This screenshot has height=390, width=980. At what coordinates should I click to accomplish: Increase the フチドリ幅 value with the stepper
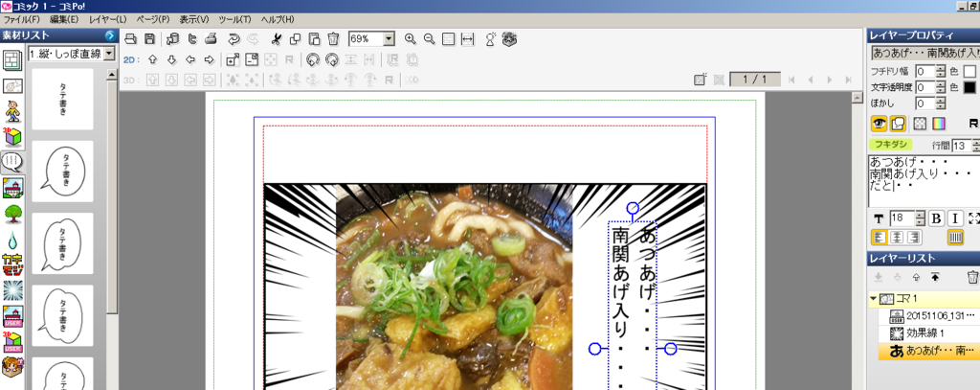[941, 68]
